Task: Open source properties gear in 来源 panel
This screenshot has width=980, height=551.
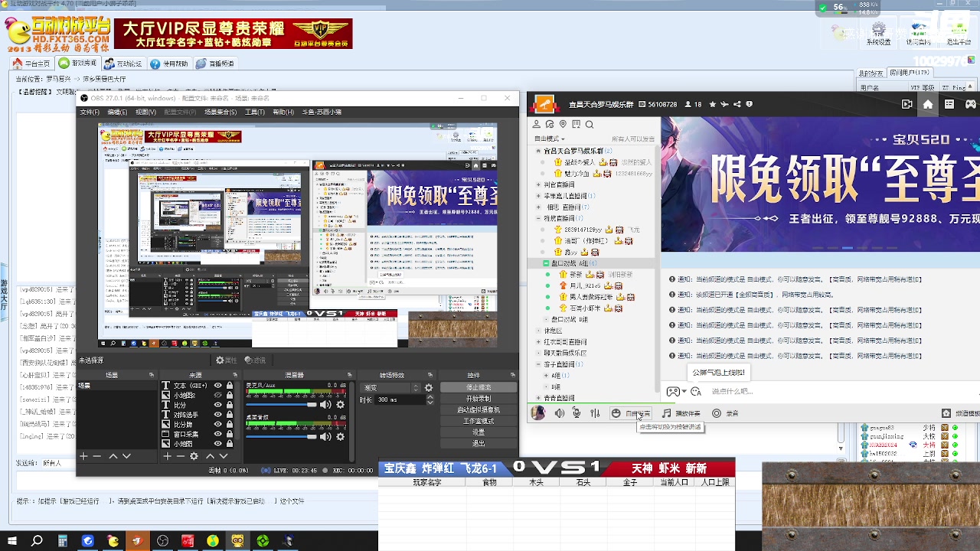Action: pos(194,456)
